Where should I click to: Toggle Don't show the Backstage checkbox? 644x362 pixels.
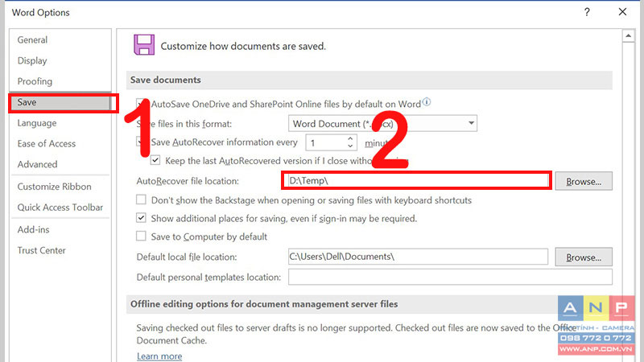click(141, 200)
